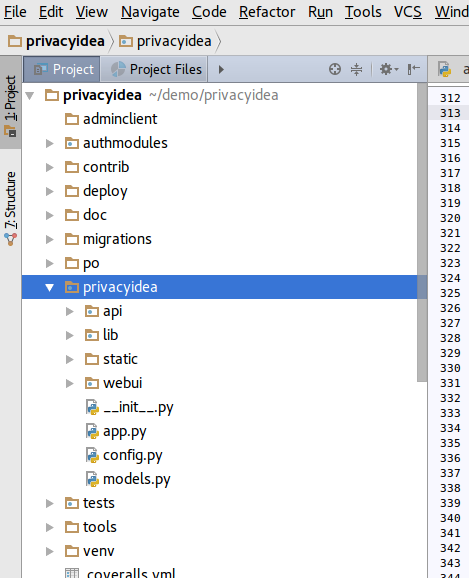Click the lib package folder icon
This screenshot has width=469, height=578.
click(x=92, y=335)
